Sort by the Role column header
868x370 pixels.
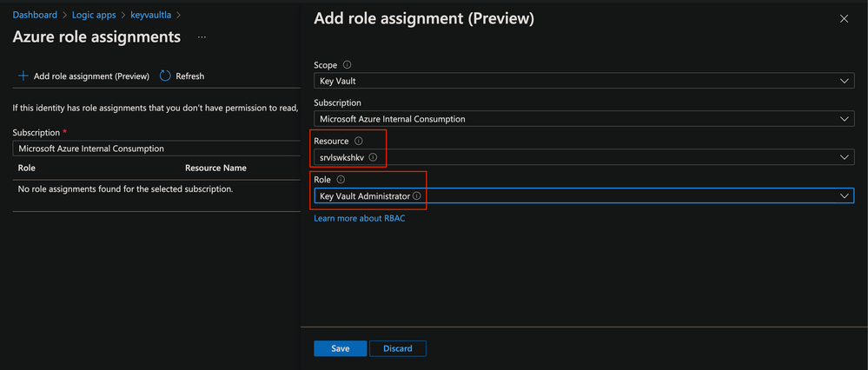27,168
